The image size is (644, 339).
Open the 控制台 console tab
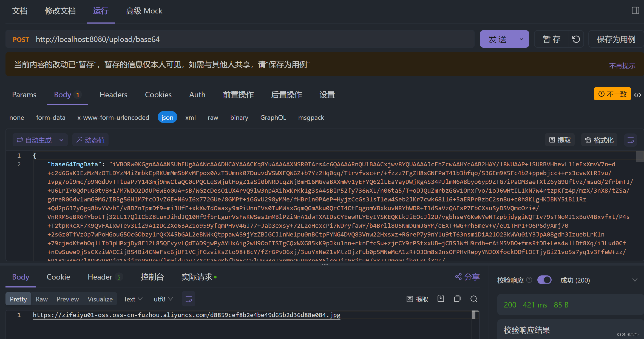click(x=152, y=277)
